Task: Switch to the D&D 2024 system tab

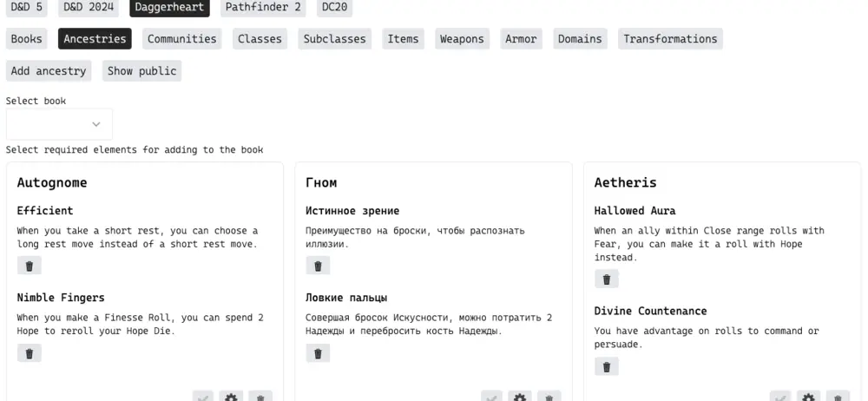Action: (x=89, y=7)
